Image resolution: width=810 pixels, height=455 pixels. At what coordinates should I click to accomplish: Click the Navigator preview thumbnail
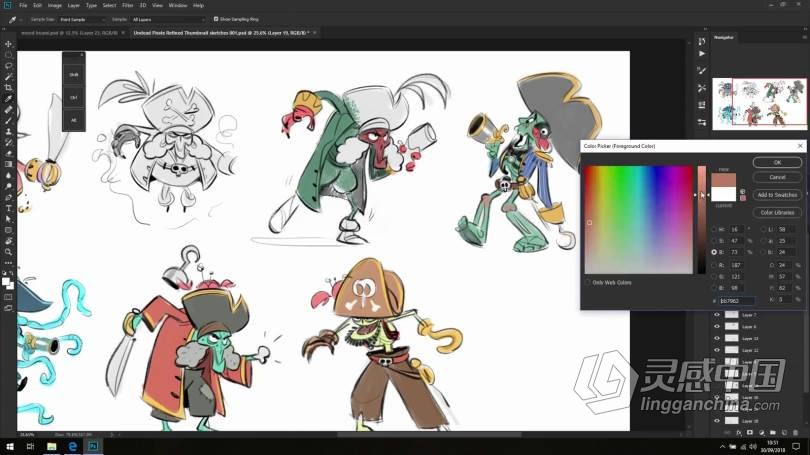point(759,104)
